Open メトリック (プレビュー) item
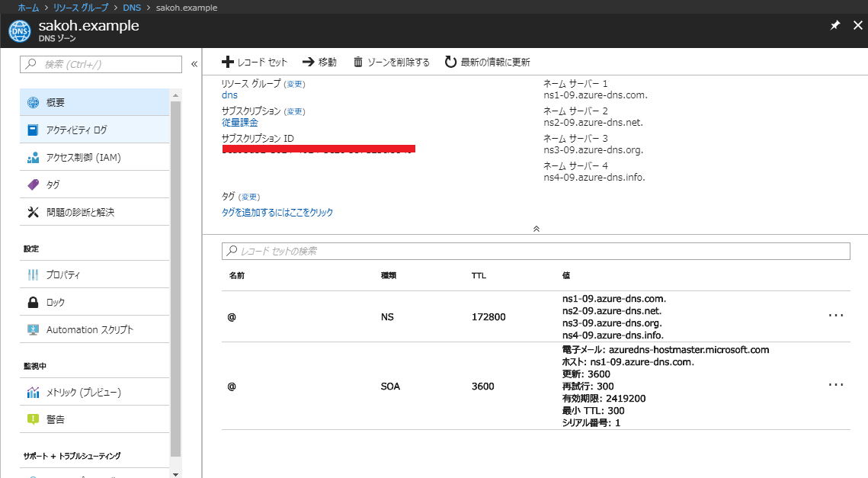 [94, 392]
